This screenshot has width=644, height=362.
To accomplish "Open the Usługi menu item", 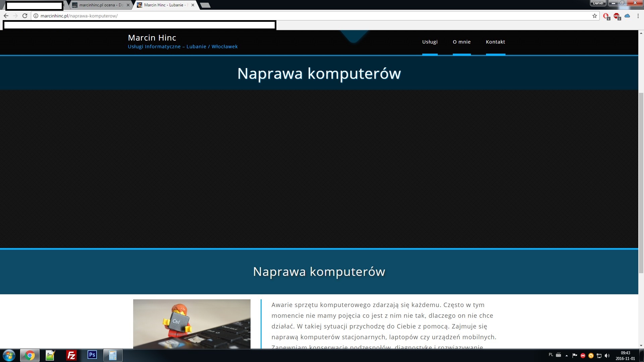I will click(430, 42).
